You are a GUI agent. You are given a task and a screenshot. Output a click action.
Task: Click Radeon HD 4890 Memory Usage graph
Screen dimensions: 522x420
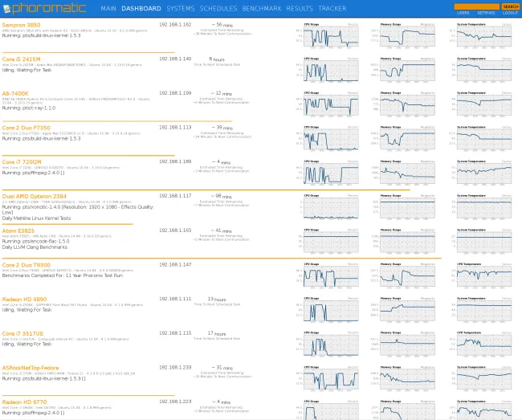407,311
